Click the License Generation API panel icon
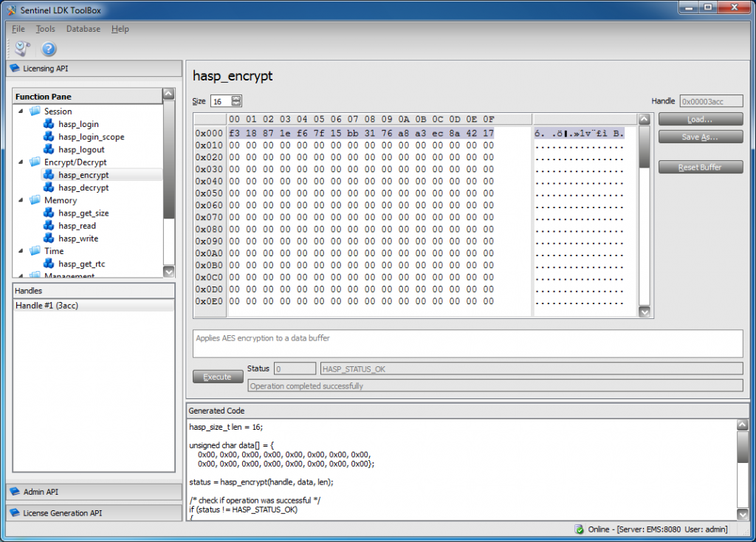Screen dimensions: 756x542 tap(15, 513)
